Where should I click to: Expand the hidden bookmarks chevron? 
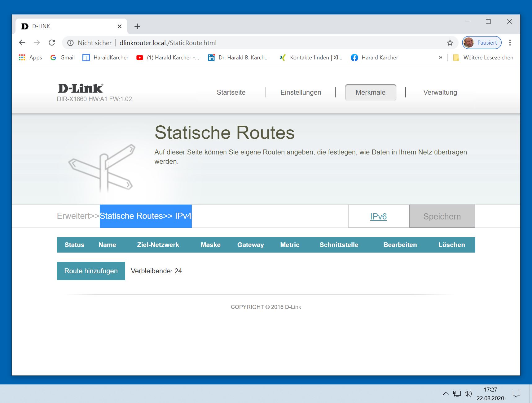441,58
